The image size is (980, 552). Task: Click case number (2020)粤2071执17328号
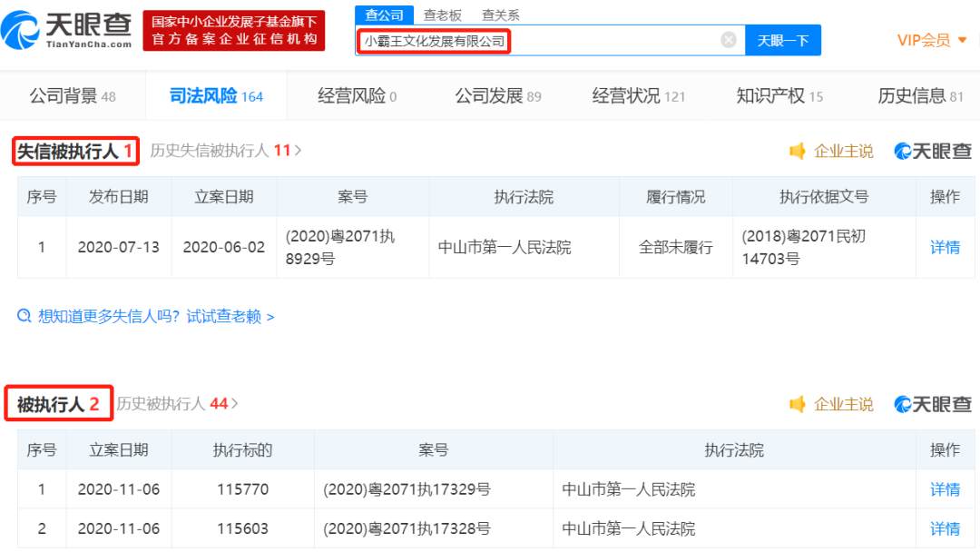tap(407, 528)
